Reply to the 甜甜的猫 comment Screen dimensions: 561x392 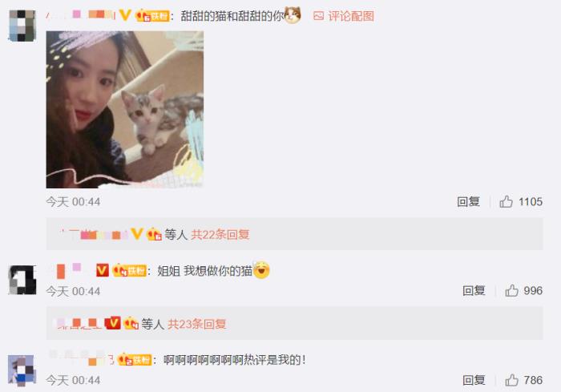[x=468, y=201]
